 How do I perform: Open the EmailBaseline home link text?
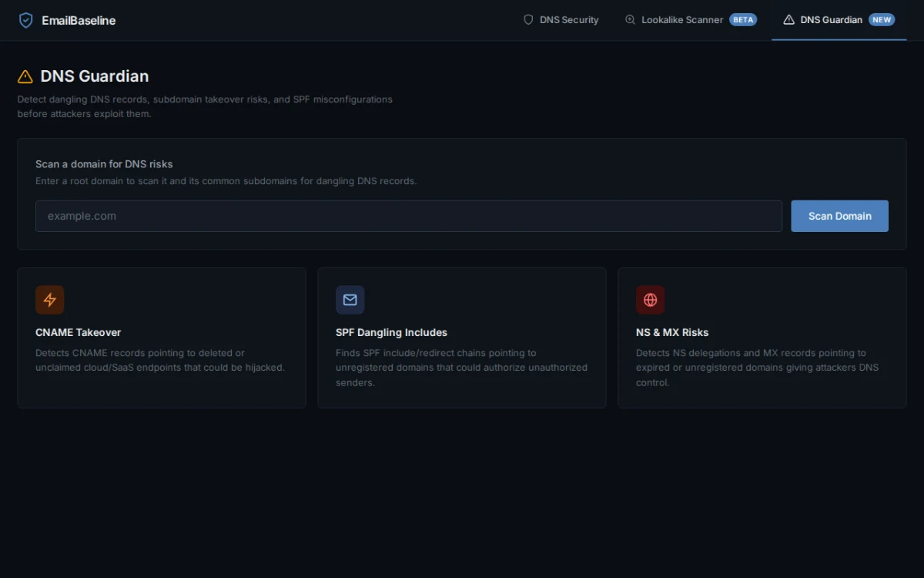(79, 21)
